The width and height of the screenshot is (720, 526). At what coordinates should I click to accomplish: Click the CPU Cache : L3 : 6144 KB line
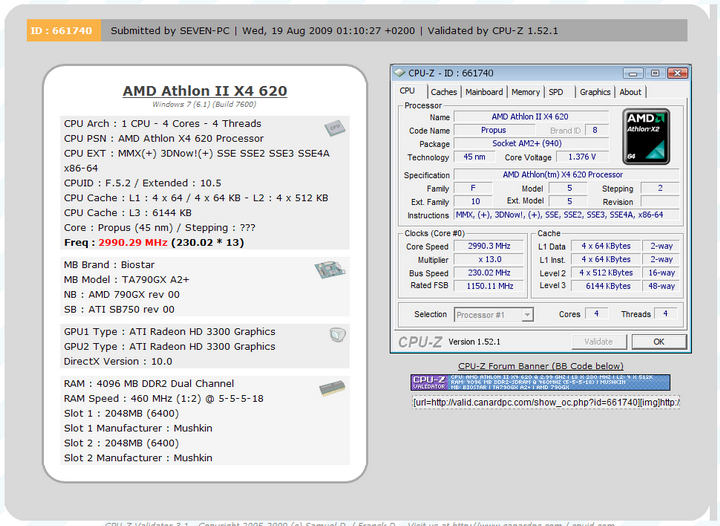128,213
